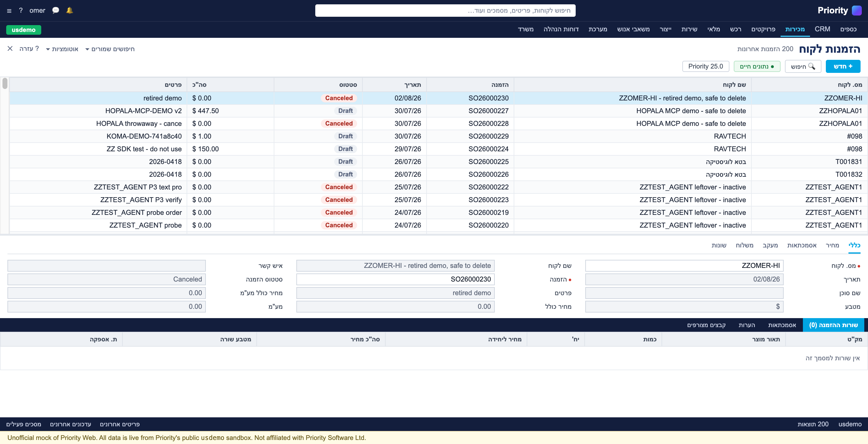Viewport: 868px width, 444px height.
Task: Open the hamburger menu icon
Action: point(9,11)
